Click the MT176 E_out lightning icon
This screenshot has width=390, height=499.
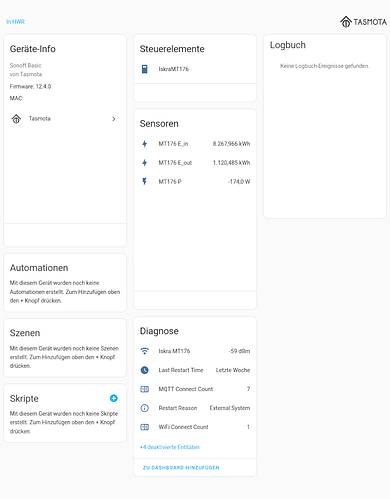pos(145,163)
